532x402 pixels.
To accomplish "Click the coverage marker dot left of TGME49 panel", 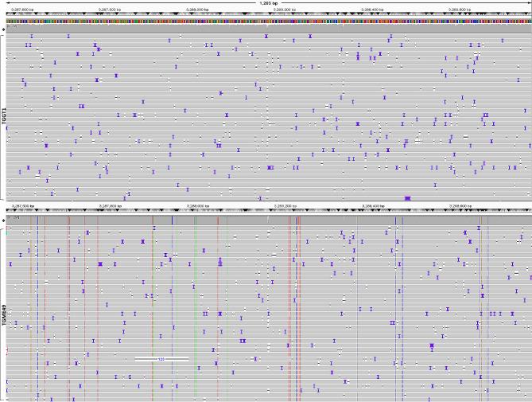I will [3, 221].
